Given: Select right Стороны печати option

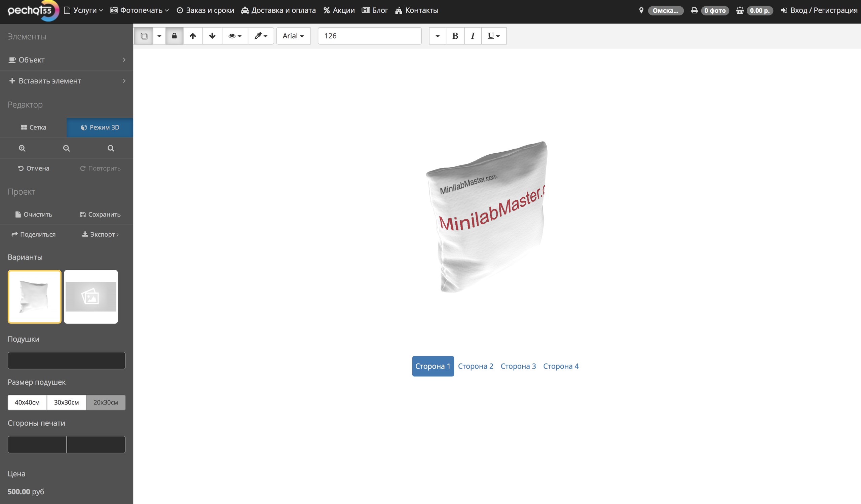Looking at the screenshot, I should (x=96, y=444).
